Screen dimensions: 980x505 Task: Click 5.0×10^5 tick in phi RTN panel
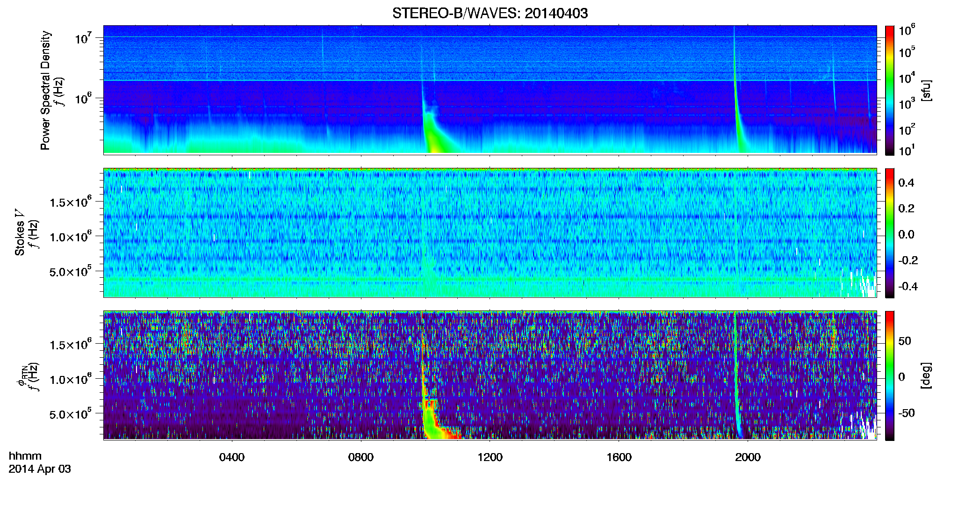(x=70, y=414)
